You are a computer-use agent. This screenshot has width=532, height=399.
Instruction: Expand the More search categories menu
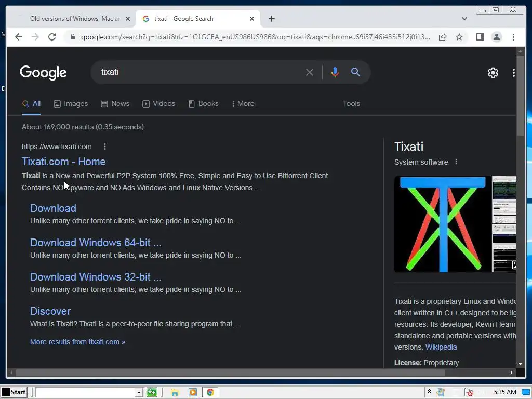pos(243,104)
